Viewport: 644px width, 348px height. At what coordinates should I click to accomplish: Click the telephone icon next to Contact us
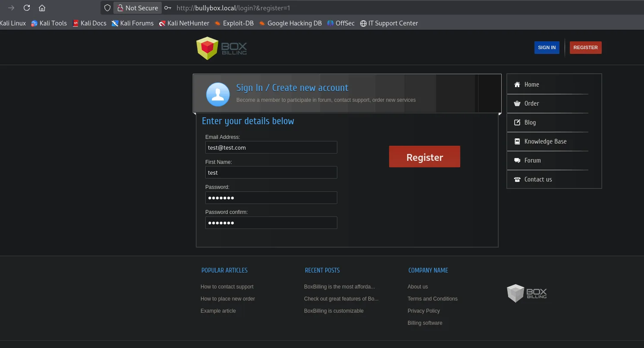[x=517, y=179]
